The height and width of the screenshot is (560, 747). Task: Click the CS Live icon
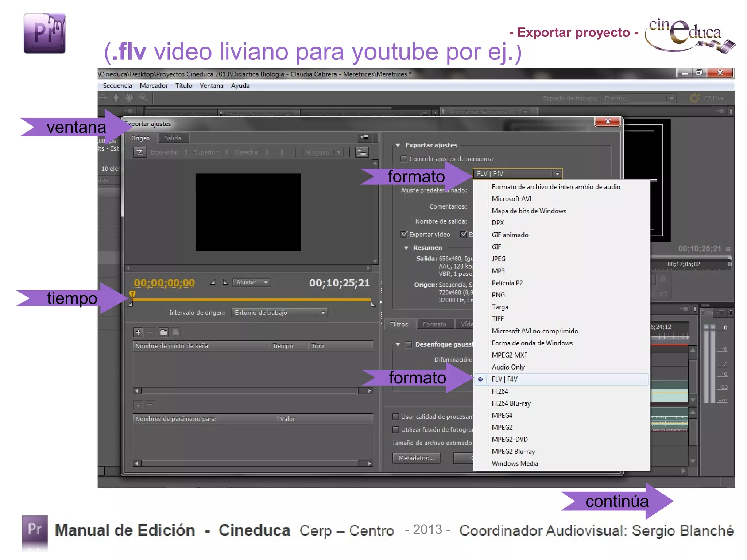(x=695, y=98)
